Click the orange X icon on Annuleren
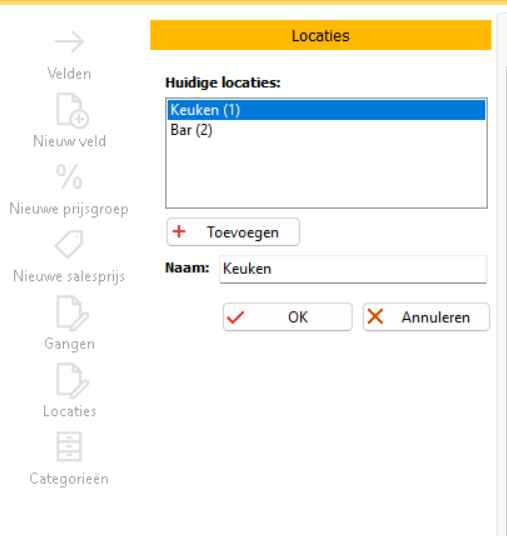 tap(375, 317)
